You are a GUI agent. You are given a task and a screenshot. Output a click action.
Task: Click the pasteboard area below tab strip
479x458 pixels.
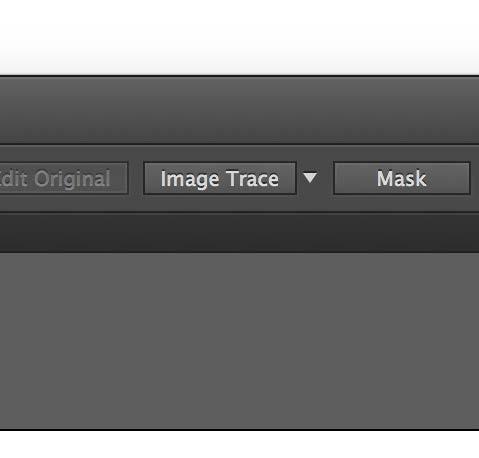[239, 341]
